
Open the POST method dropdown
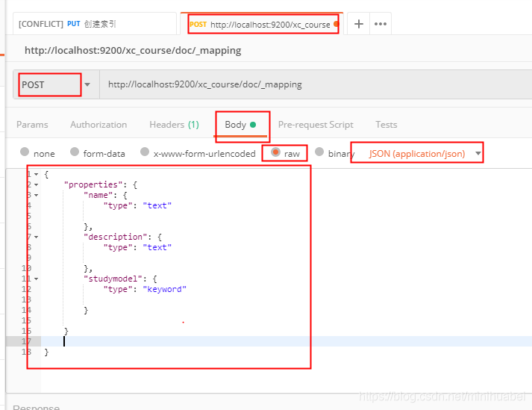56,84
